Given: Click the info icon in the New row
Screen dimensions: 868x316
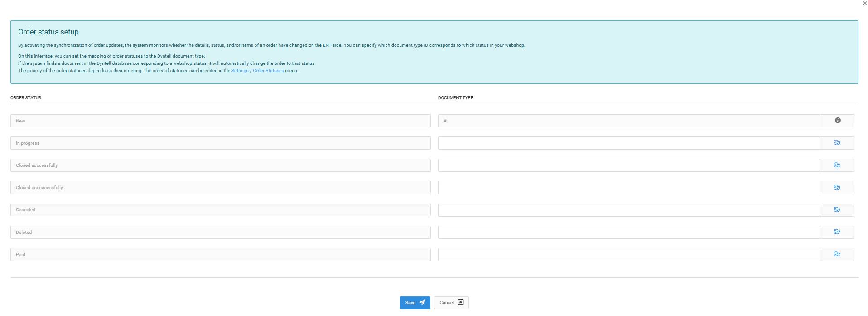Looking at the screenshot, I should 837,121.
